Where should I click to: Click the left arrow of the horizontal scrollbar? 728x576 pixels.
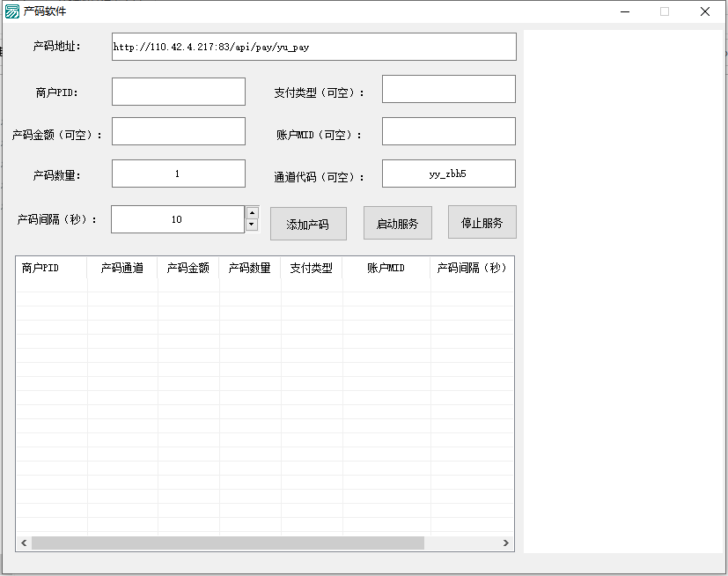23,543
